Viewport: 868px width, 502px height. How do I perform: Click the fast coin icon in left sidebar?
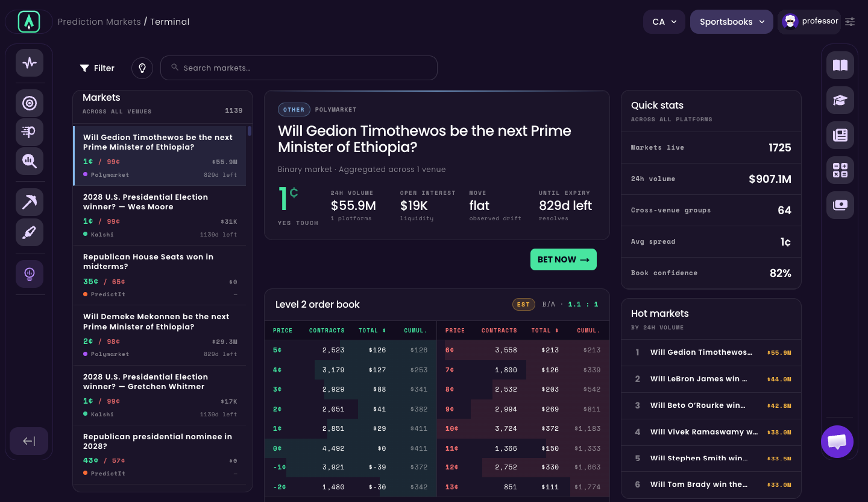click(x=30, y=132)
